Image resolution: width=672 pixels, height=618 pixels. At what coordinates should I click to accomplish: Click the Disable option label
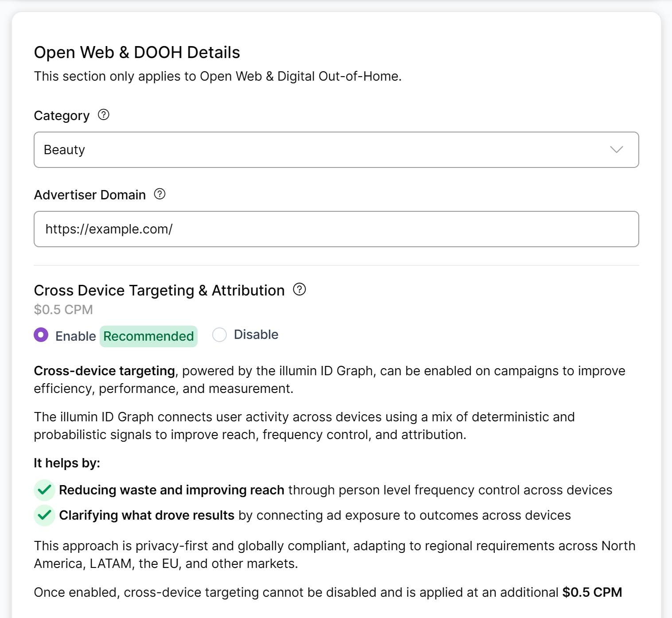pos(256,334)
